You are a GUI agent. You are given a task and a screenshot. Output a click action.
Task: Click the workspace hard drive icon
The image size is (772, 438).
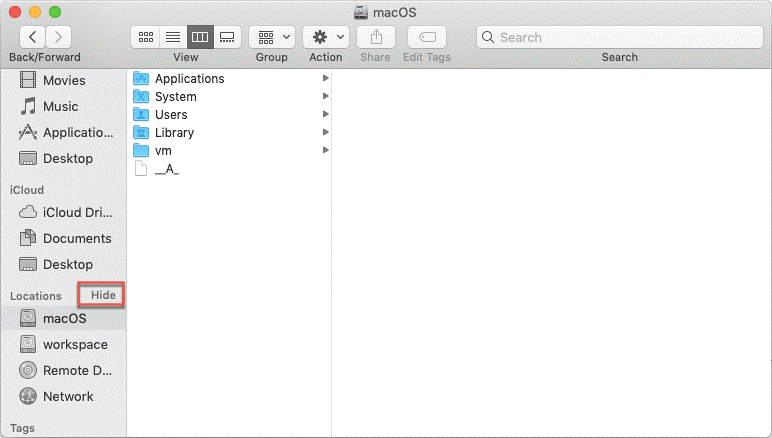[28, 344]
